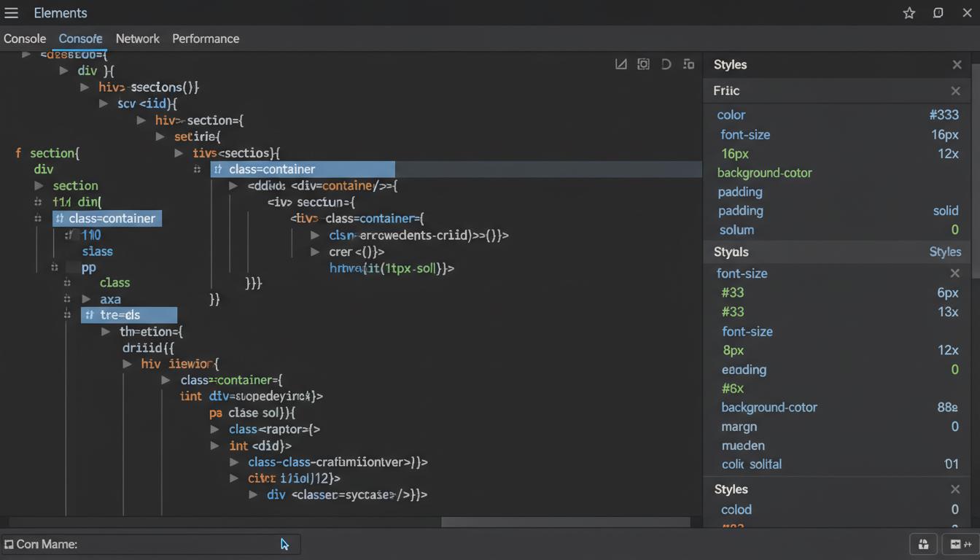This screenshot has width=980, height=560.
Task: Select the driiid{{ line
Action: 149,348
